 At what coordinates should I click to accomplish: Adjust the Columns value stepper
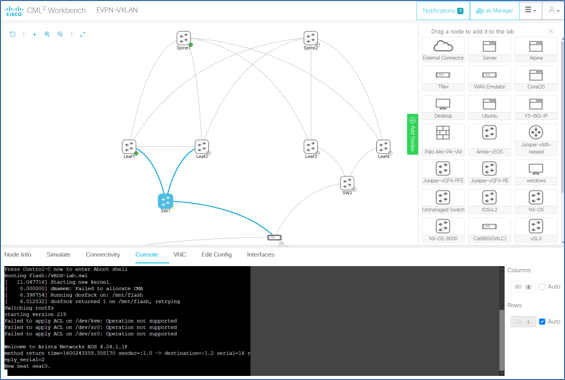529,287
